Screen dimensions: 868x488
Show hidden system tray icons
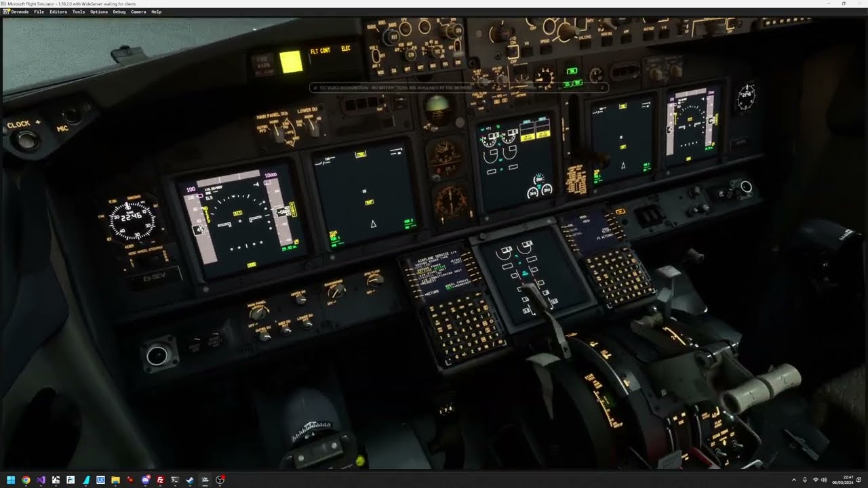tap(793, 480)
